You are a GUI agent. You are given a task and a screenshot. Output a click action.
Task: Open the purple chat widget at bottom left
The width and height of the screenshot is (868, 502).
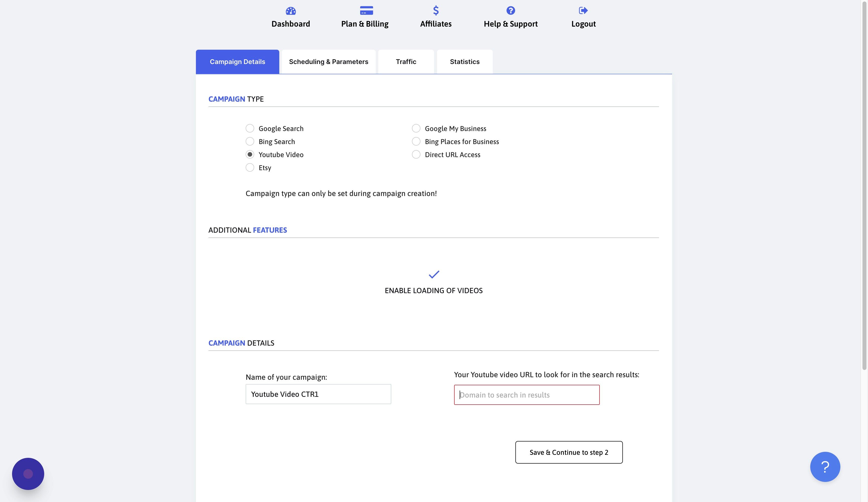click(x=28, y=474)
